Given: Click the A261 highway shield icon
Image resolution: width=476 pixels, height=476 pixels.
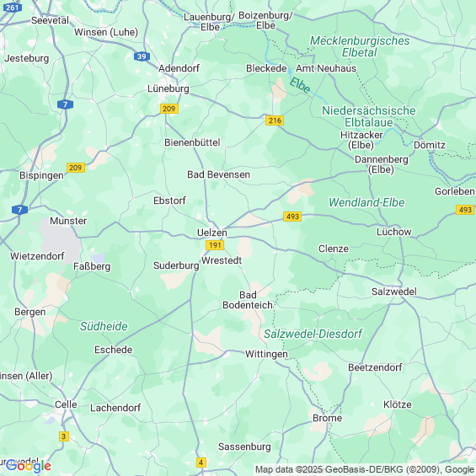Looking at the screenshot, I should pyautogui.click(x=13, y=7).
